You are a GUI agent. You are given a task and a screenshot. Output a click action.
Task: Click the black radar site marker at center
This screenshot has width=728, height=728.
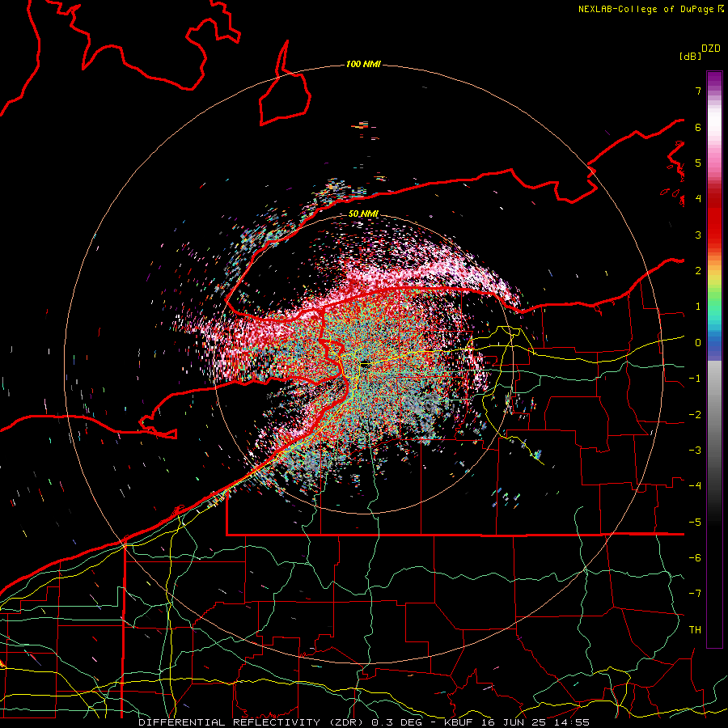365,365
